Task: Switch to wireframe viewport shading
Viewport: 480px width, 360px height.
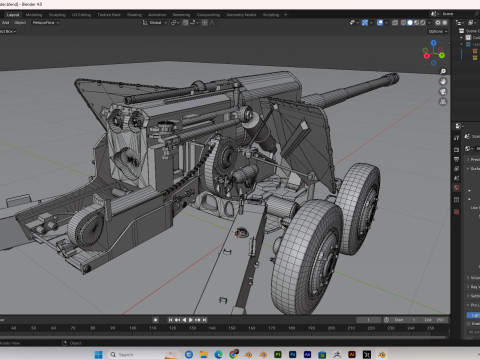Action: click(x=404, y=23)
